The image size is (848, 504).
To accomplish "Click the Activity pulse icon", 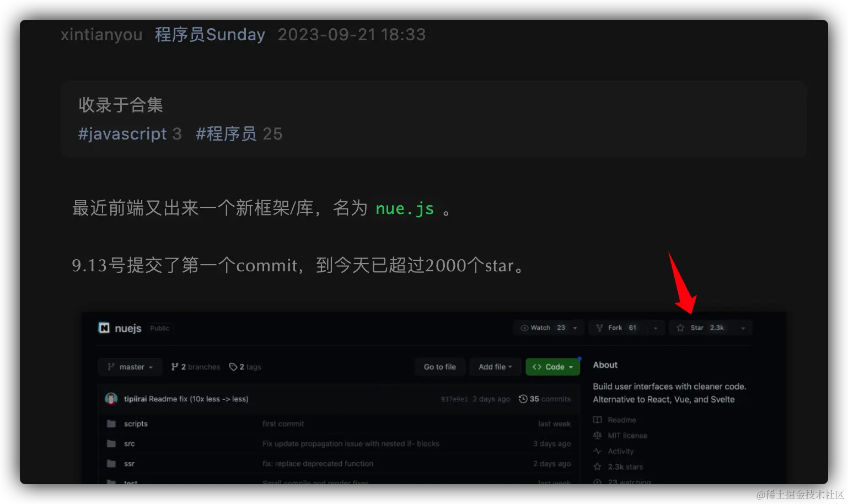I will [597, 451].
